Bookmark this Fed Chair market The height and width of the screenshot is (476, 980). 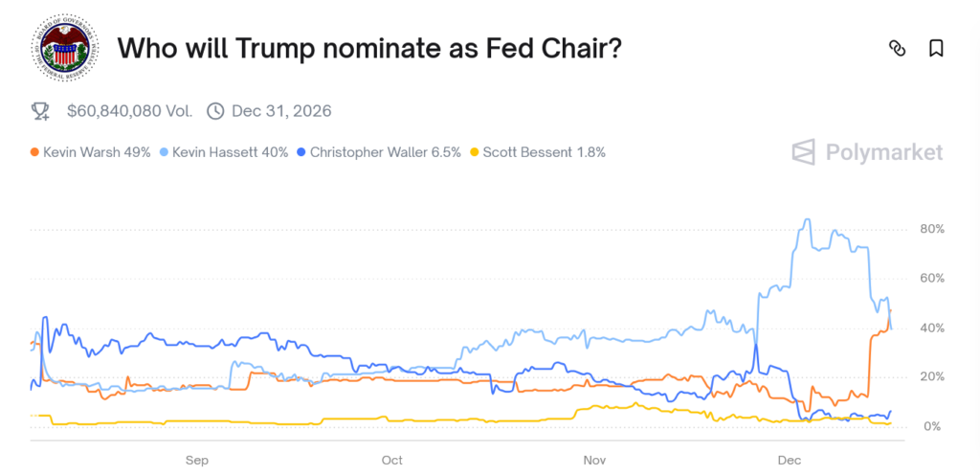pyautogui.click(x=937, y=48)
